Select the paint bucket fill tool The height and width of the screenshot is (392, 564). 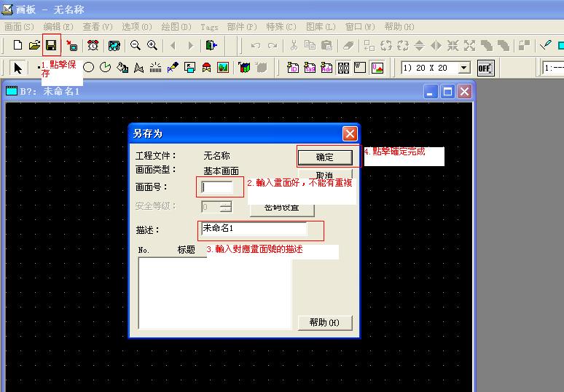[x=122, y=68]
